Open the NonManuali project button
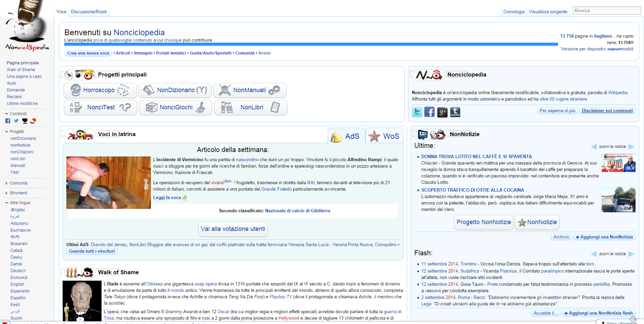Viewport: 644px width, 324px height. point(250,90)
